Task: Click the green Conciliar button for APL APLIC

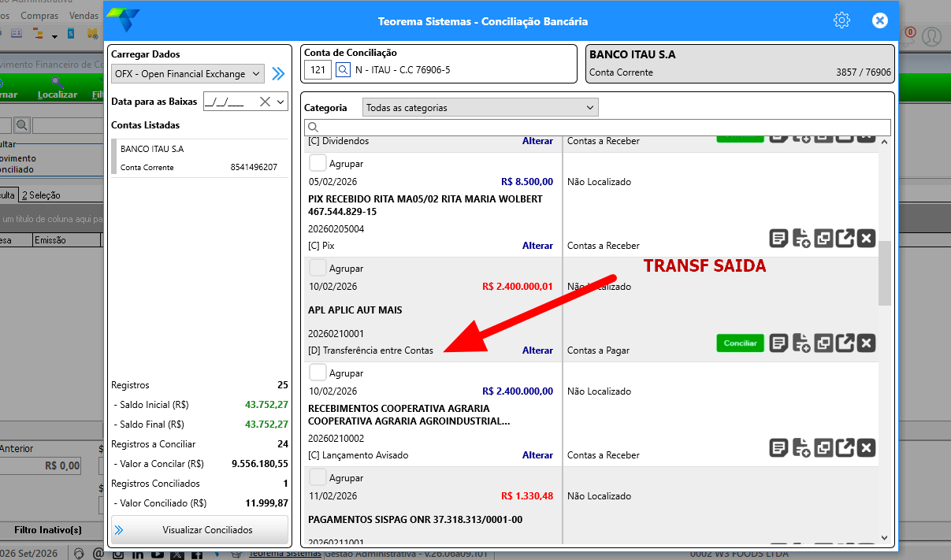Action: (x=740, y=343)
